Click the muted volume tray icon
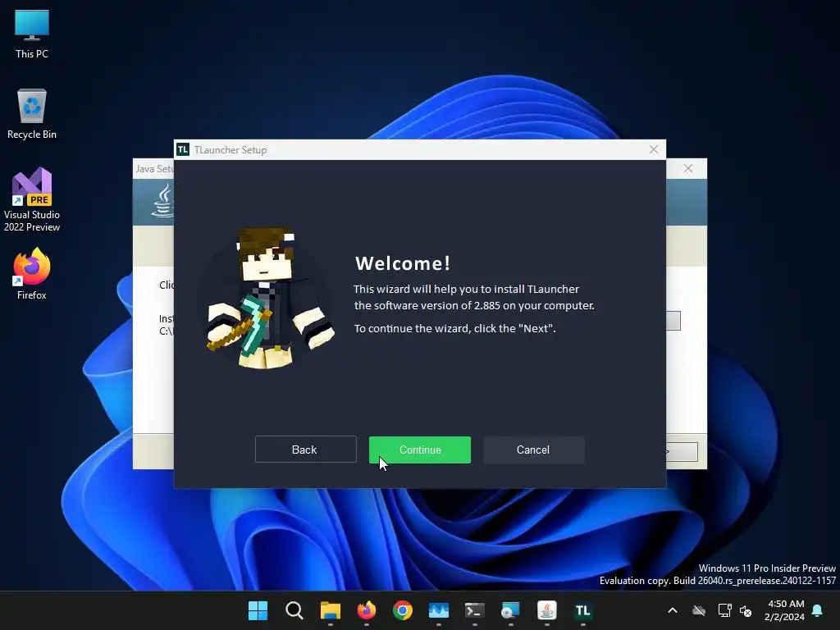 pyautogui.click(x=745, y=610)
